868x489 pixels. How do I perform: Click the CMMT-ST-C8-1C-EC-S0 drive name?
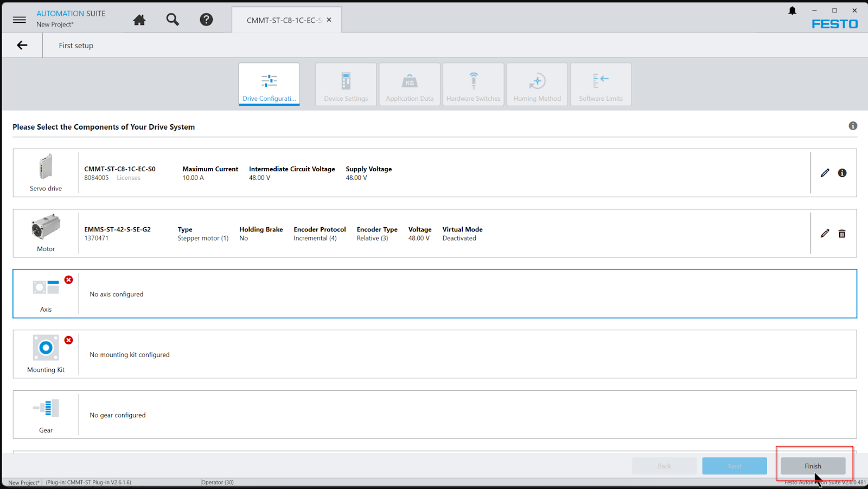point(120,169)
